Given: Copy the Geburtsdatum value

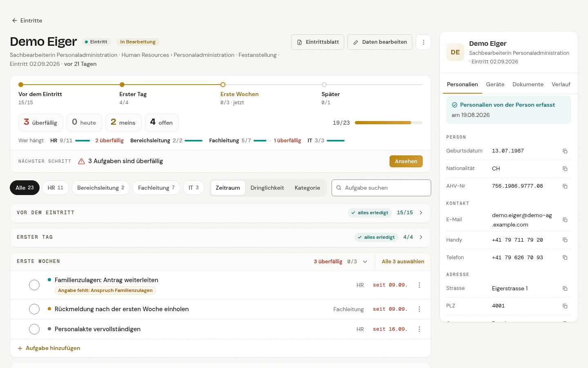Looking at the screenshot, I should click(565, 151).
